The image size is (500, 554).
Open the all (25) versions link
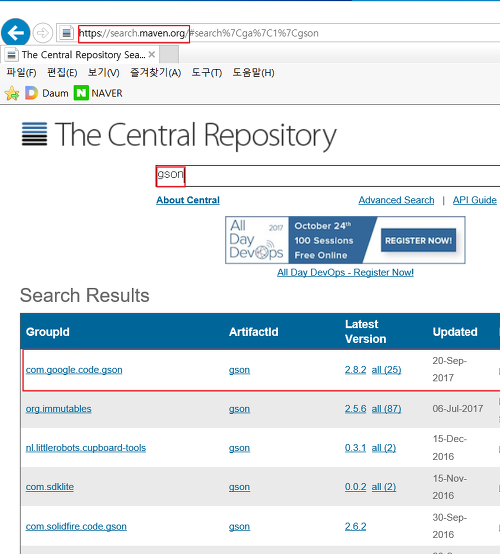(386, 370)
